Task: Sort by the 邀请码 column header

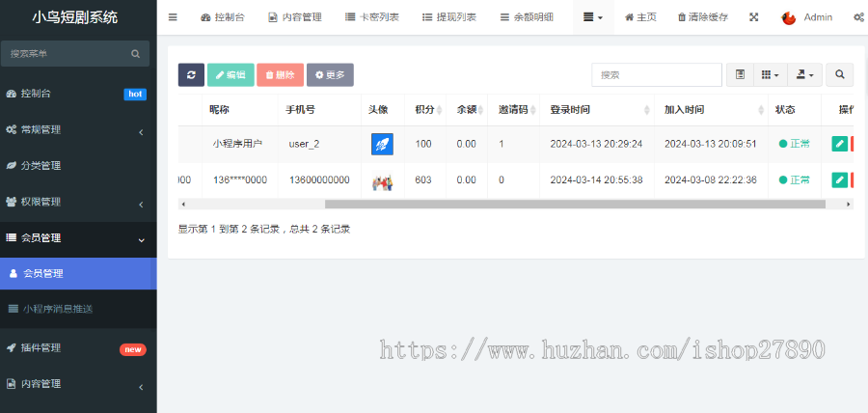Action: pos(514,110)
